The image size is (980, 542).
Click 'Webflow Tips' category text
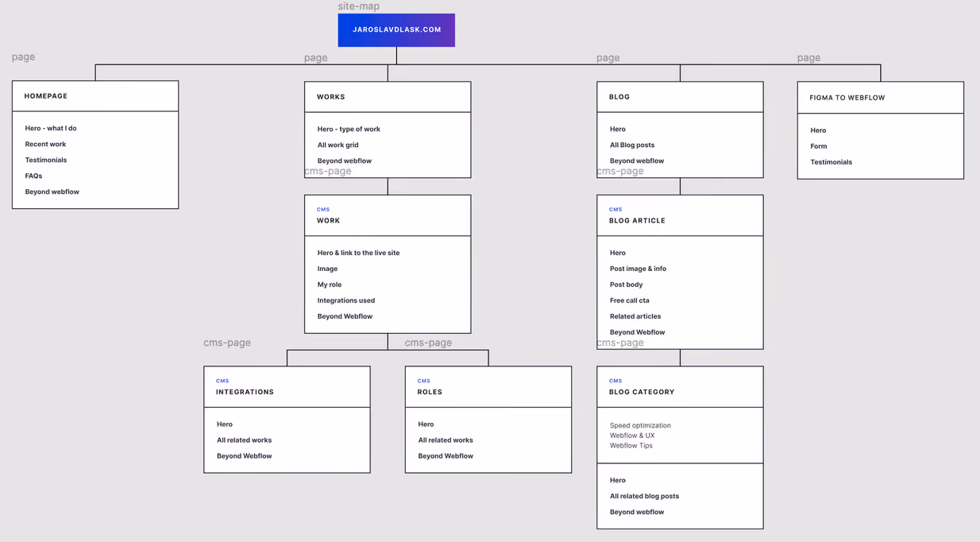coord(631,446)
